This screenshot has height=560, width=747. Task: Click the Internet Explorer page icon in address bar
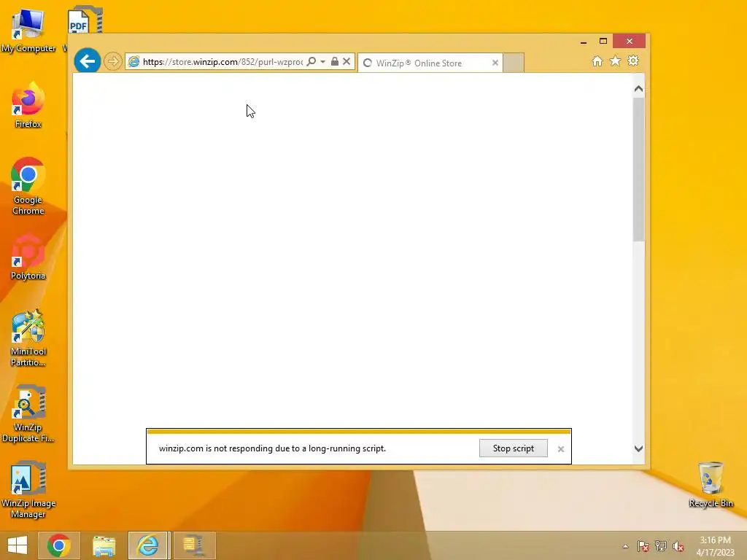coord(134,62)
